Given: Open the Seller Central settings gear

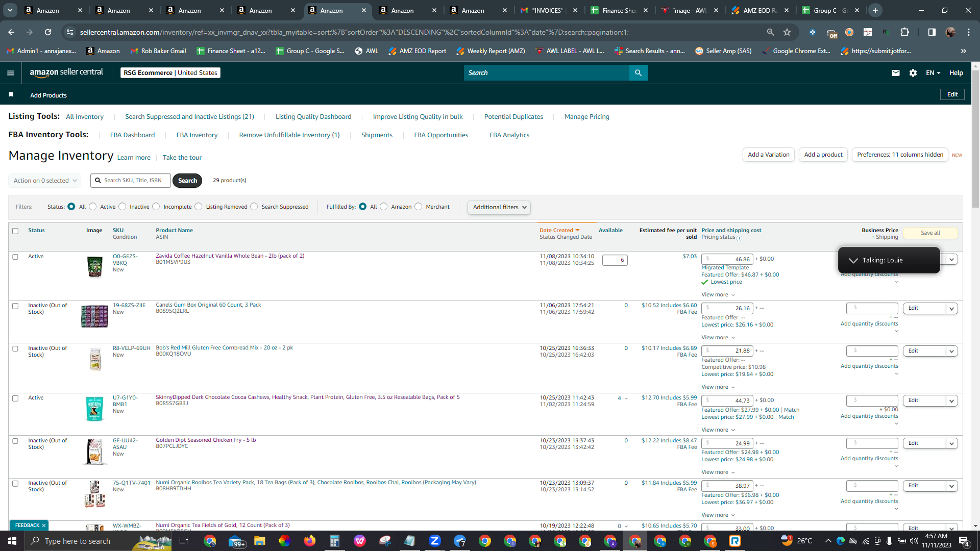Looking at the screenshot, I should click(913, 73).
